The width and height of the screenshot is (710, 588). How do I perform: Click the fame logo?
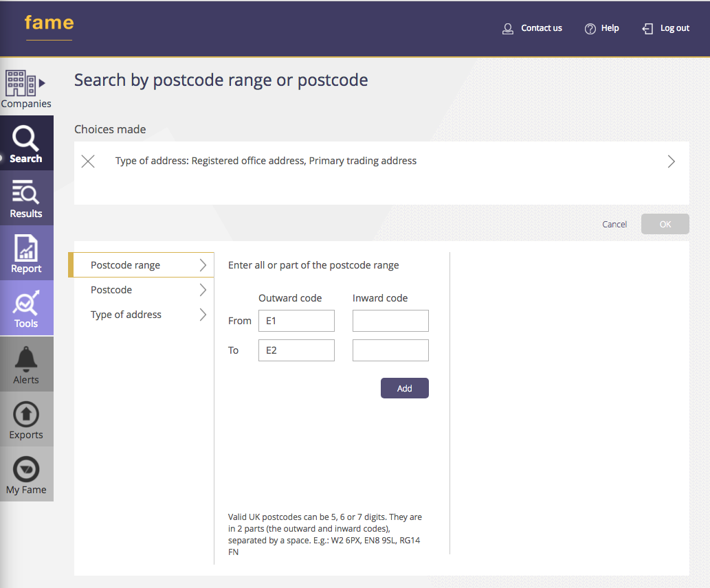click(x=49, y=23)
